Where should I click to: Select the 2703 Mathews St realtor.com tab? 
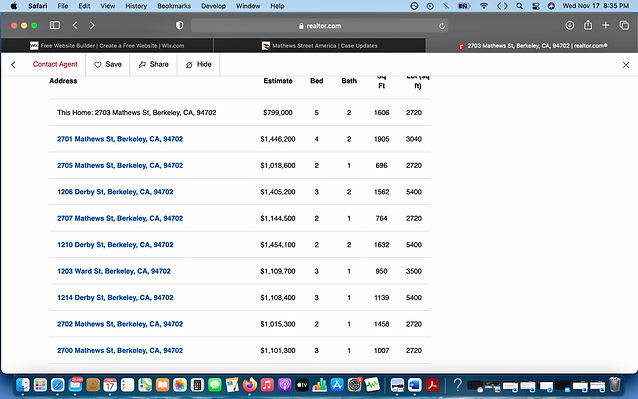coord(532,46)
